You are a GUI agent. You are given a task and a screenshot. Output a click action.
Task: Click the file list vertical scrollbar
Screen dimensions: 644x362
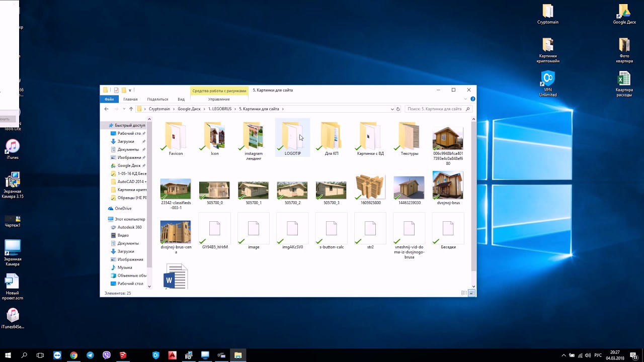pos(473,197)
